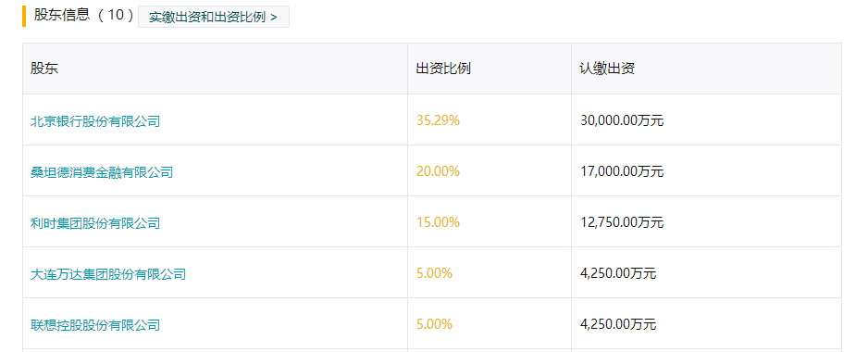Click the 认缴出资 column header

coord(607,69)
